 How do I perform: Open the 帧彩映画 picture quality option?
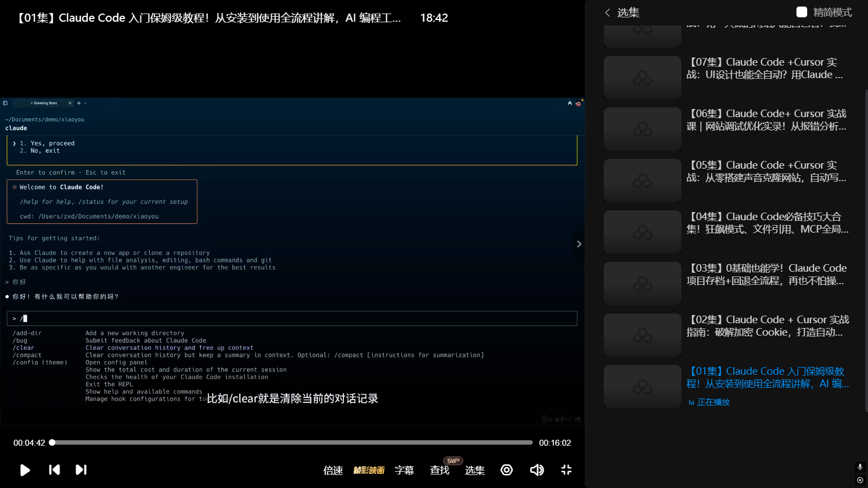369,470
